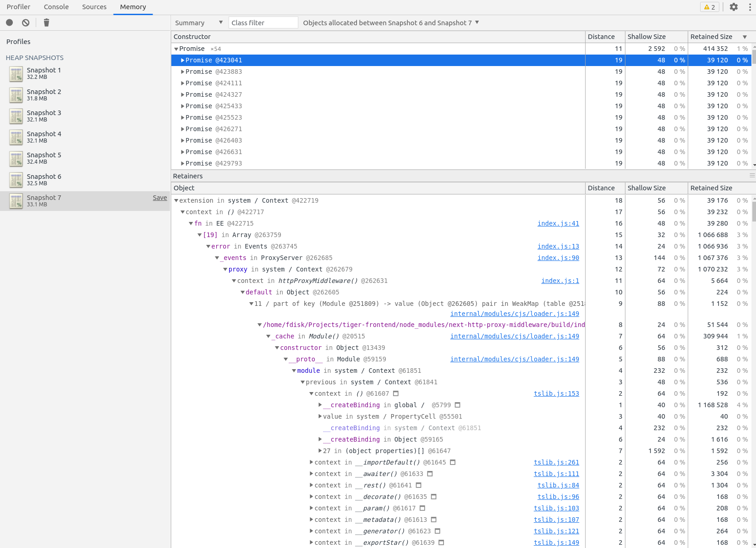Delete the selected snapshot with trash icon
The height and width of the screenshot is (548, 756).
pyautogui.click(x=46, y=22)
